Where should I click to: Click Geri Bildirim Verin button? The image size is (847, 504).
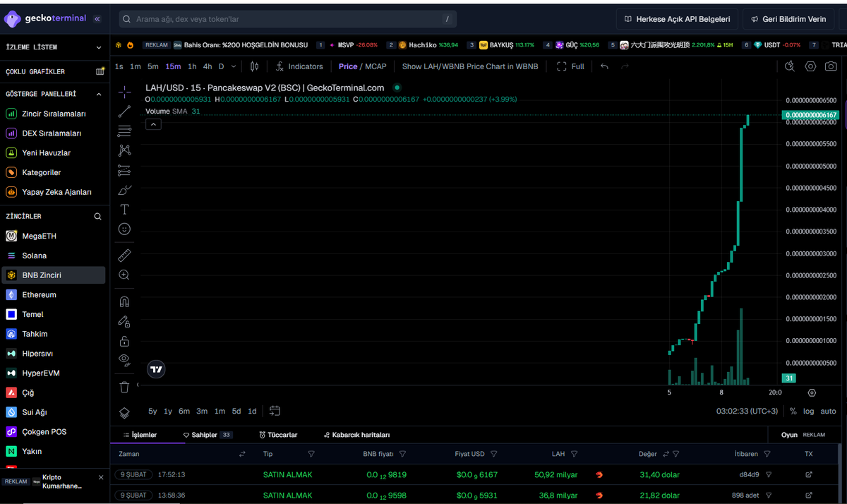click(x=788, y=19)
